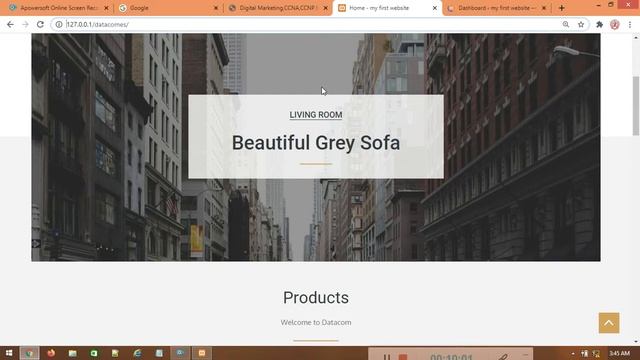Click Chrome icon in the taskbar
The width and height of the screenshot is (640, 360).
(x=29, y=353)
